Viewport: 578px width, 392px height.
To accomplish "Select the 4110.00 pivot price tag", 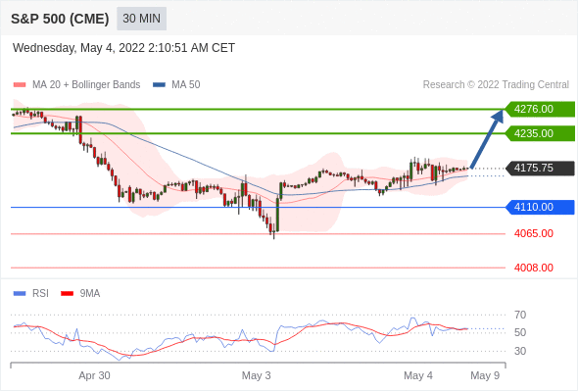I will [x=540, y=207].
